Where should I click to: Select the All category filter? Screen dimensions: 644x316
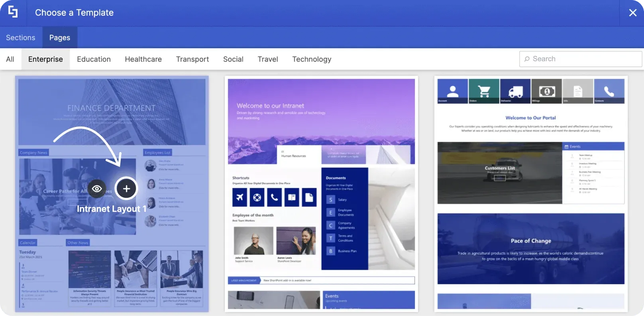tap(10, 59)
